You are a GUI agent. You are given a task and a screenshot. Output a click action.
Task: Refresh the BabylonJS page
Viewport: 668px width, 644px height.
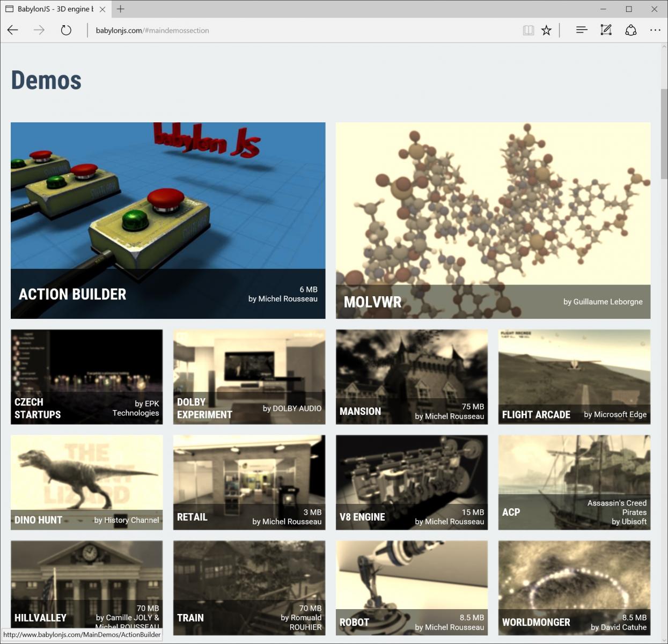point(66,30)
